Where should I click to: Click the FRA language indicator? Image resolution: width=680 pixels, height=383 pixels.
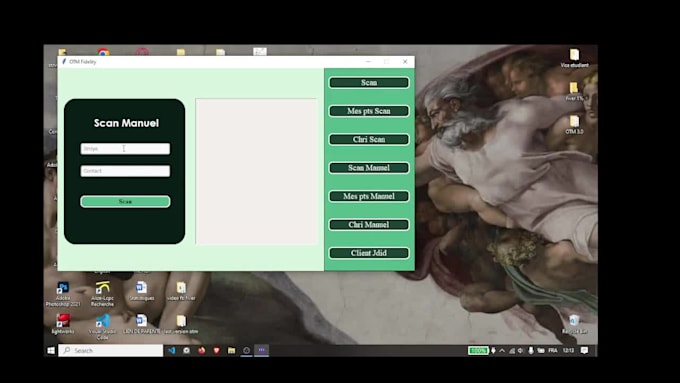coord(553,350)
